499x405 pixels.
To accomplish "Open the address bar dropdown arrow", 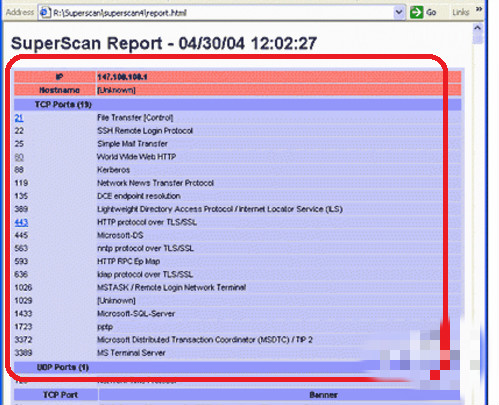I will pyautogui.click(x=399, y=12).
